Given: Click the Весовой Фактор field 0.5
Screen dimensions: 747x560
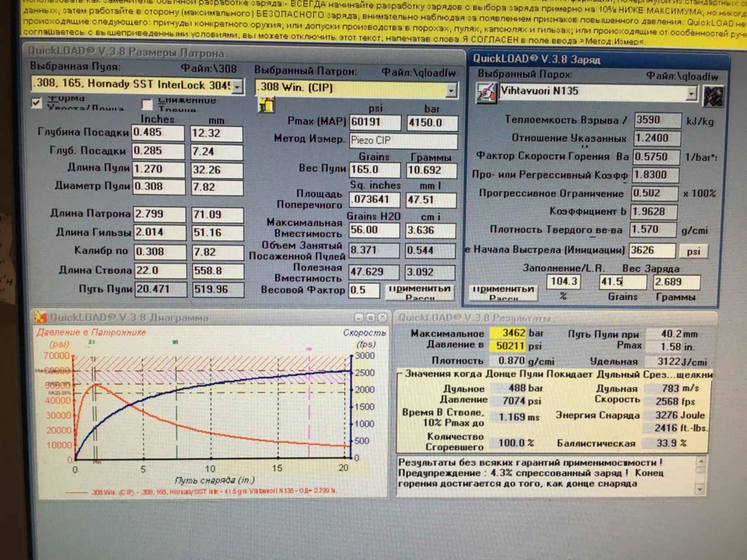Looking at the screenshot, I should [364, 290].
